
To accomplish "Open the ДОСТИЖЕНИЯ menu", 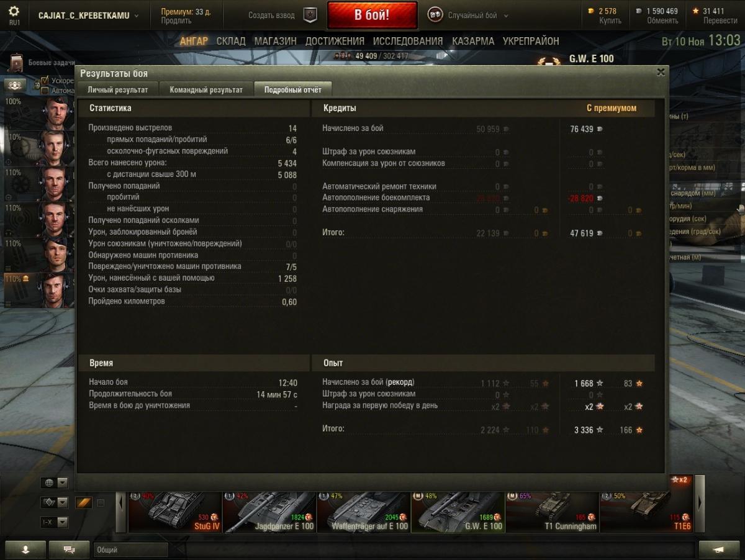I will (335, 41).
